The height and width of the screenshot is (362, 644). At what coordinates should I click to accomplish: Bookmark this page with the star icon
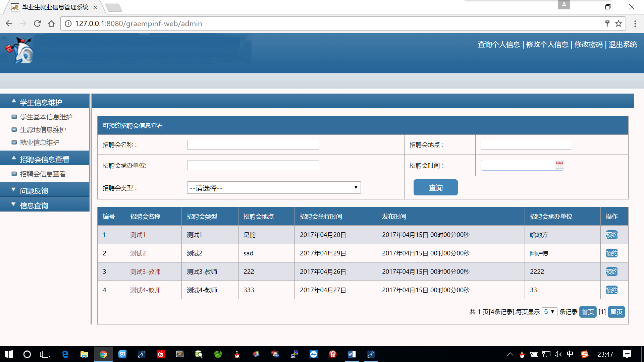[619, 23]
